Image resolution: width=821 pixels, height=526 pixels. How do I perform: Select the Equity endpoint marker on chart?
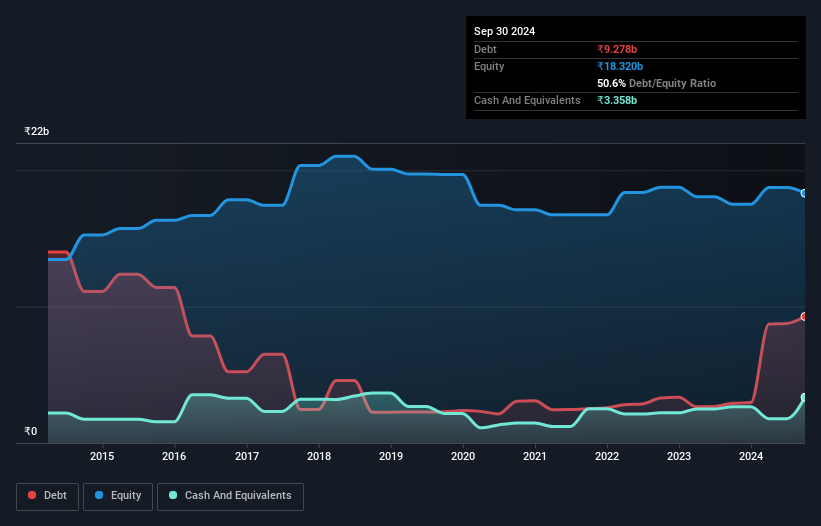point(804,193)
